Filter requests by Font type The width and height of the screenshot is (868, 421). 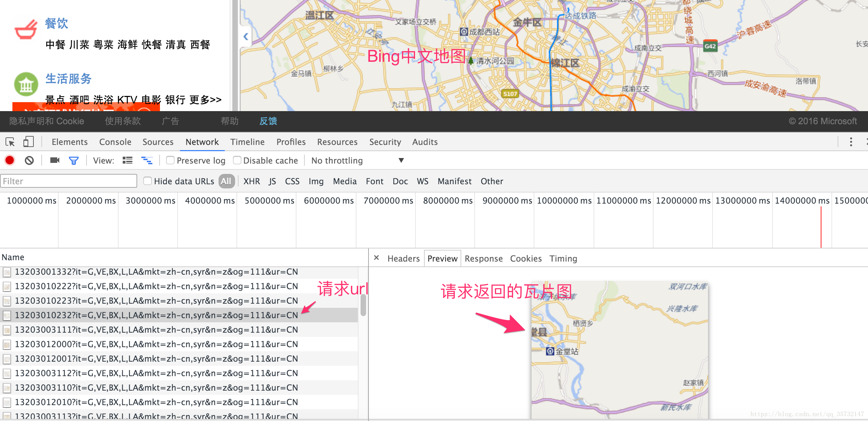[x=374, y=181]
